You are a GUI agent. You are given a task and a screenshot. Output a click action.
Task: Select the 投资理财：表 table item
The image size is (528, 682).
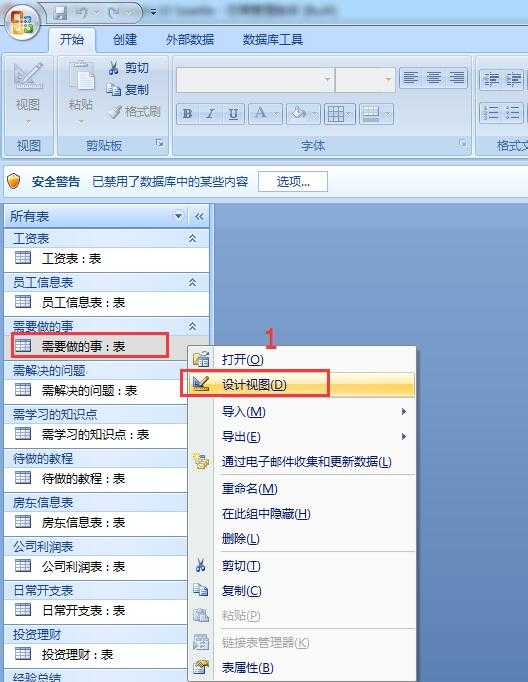[96, 654]
